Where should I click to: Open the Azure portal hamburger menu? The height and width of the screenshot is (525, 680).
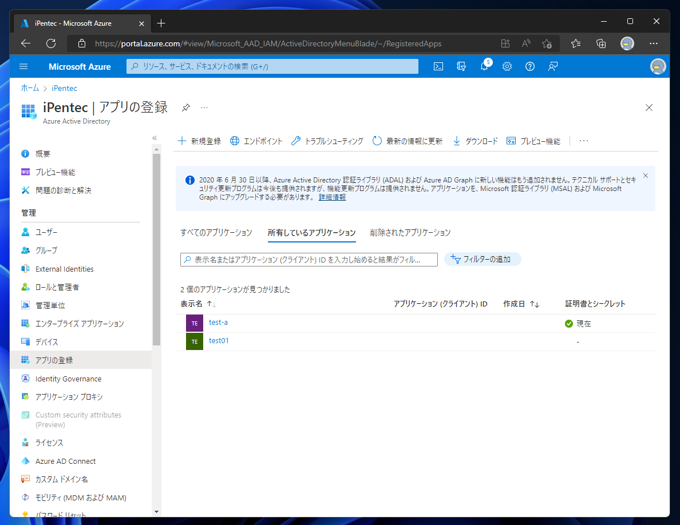pyautogui.click(x=23, y=66)
